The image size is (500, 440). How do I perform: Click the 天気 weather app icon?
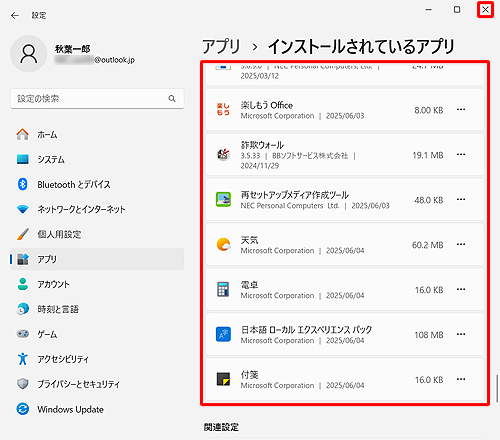tap(223, 244)
